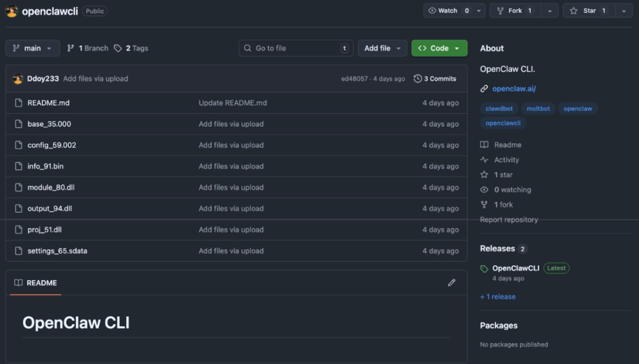The image size is (639, 364).
Task: Visit the openclaw.ai/ website link
Action: [x=514, y=89]
